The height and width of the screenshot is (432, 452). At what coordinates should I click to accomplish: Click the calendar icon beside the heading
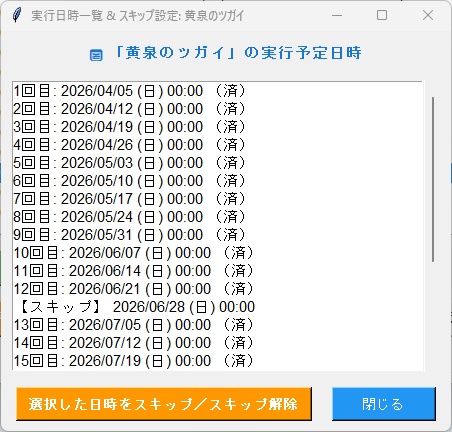[96, 55]
